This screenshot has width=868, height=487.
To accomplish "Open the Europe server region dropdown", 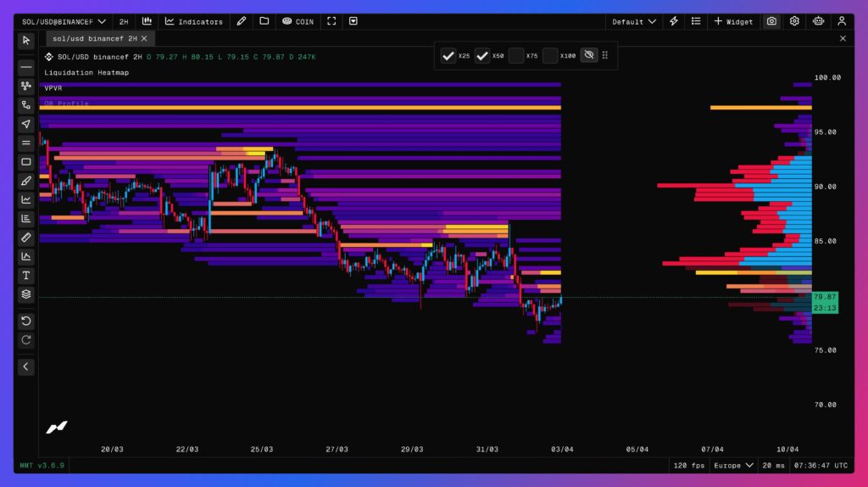I will coord(733,465).
